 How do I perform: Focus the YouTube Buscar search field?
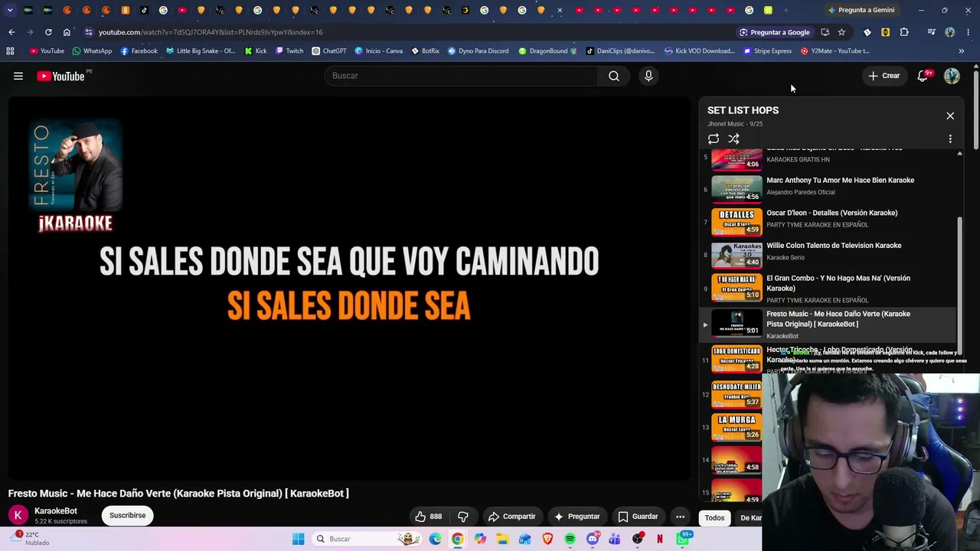click(x=462, y=76)
